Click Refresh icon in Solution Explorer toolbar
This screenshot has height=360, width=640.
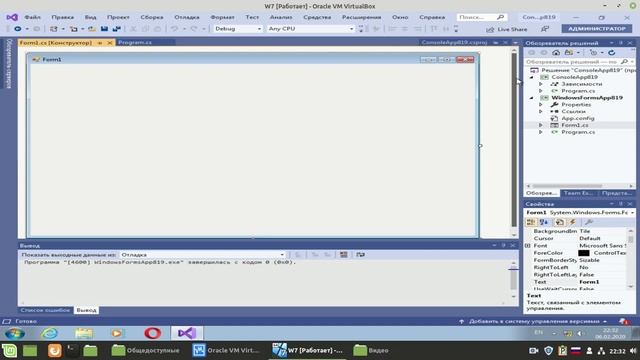pos(611,52)
